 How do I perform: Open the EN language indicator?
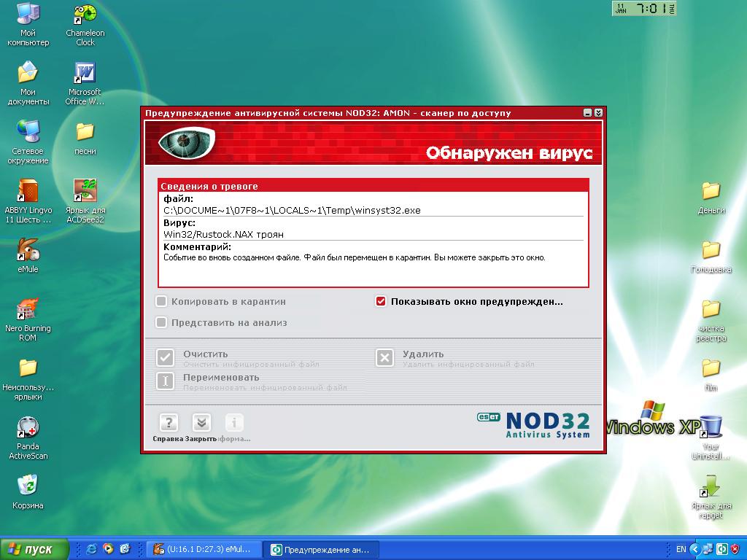click(681, 549)
